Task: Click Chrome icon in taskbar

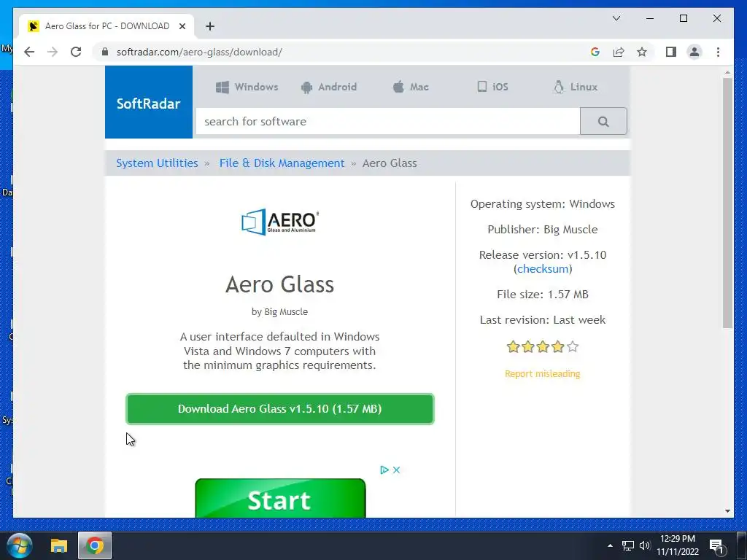Action: pos(95,545)
